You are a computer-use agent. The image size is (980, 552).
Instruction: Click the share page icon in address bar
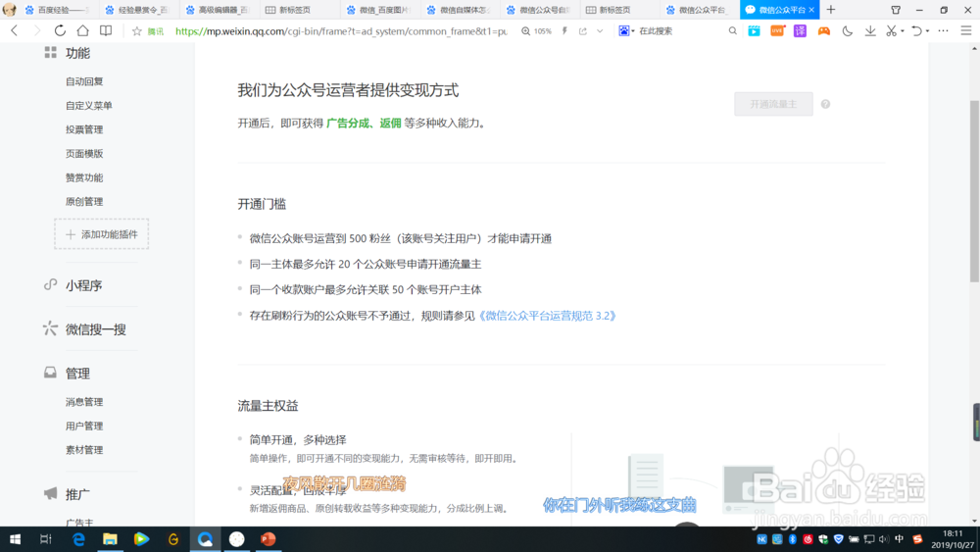click(x=582, y=30)
